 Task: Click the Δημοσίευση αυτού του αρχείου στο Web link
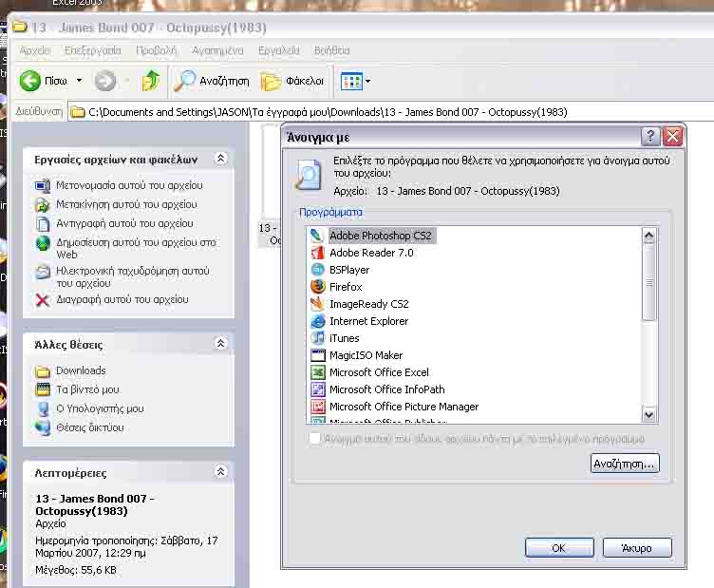click(x=136, y=248)
